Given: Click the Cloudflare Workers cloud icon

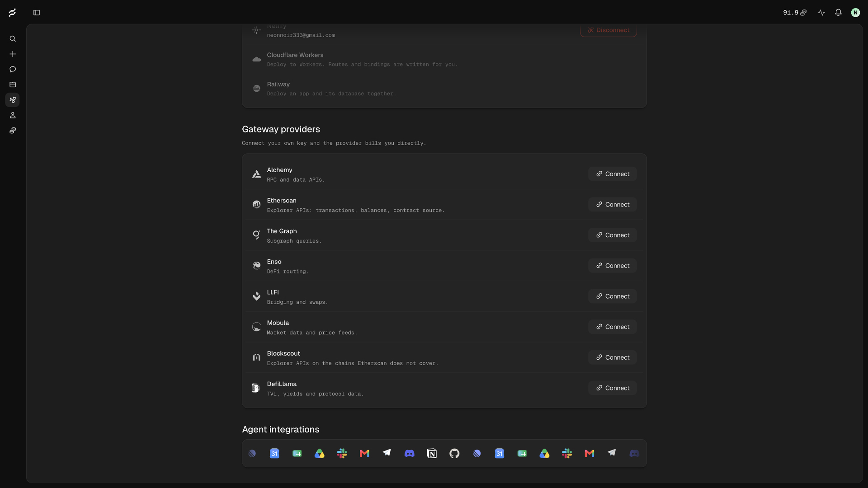Looking at the screenshot, I should click(257, 59).
